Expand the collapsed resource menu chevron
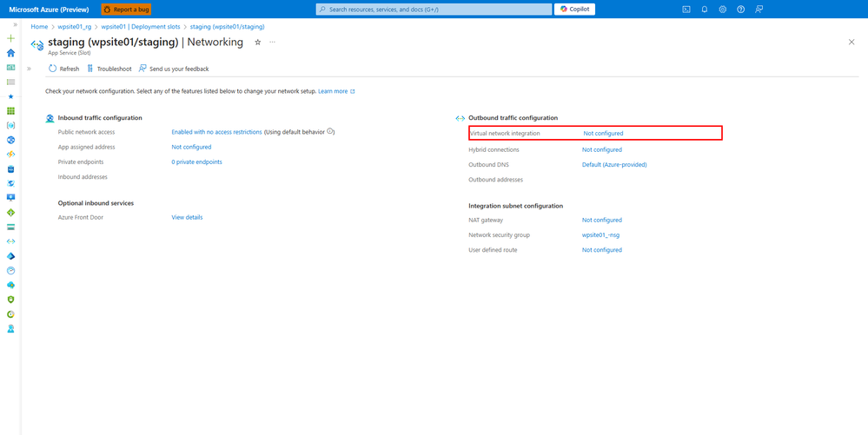 click(x=29, y=69)
